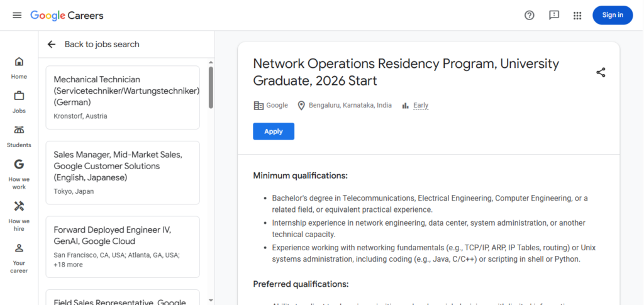Click the +18 more locations text

coord(68,265)
